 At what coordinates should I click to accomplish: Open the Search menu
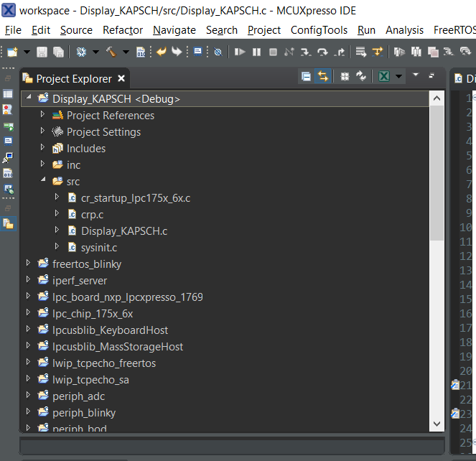pyautogui.click(x=222, y=30)
